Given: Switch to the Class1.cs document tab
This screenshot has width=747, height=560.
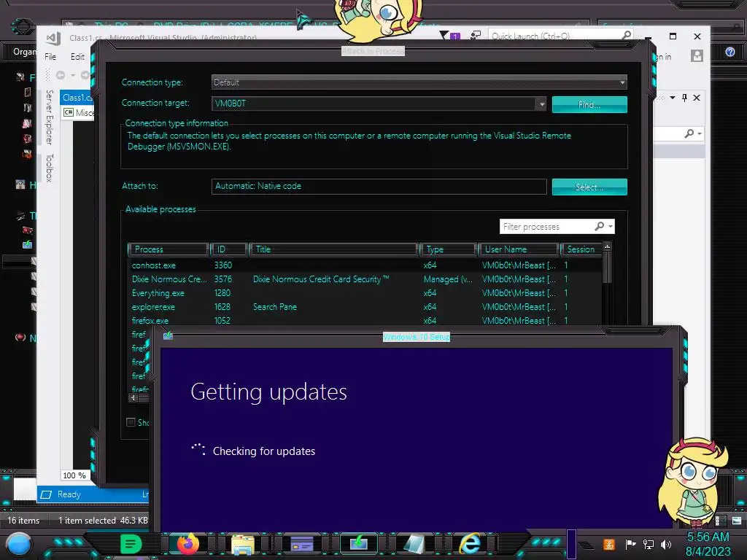Looking at the screenshot, I should pyautogui.click(x=77, y=98).
